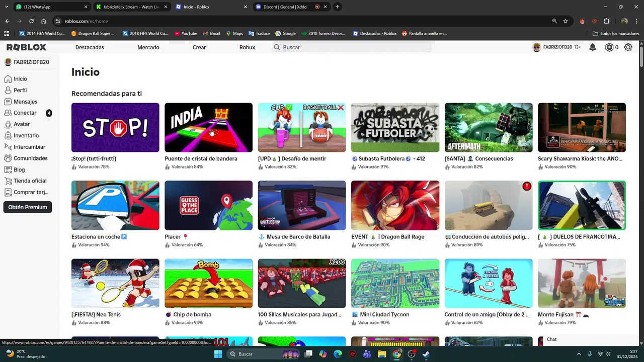Click Obtén Premium button
The image size is (644, 362).
pyautogui.click(x=28, y=207)
